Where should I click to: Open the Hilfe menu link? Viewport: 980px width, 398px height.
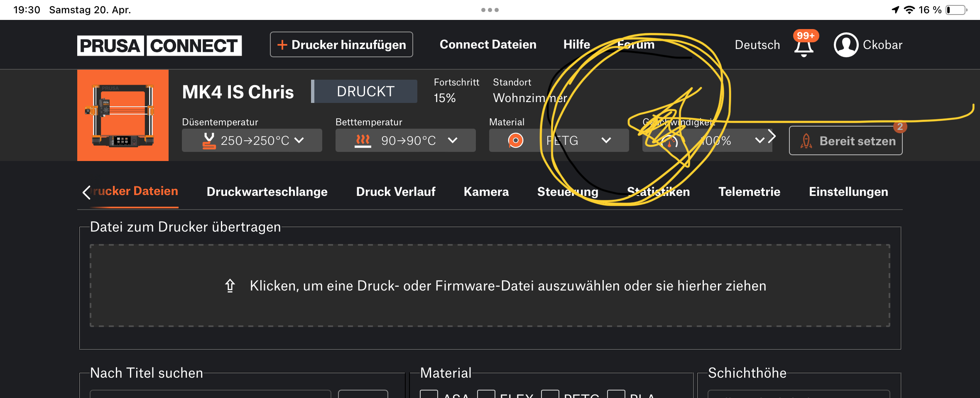pos(577,44)
